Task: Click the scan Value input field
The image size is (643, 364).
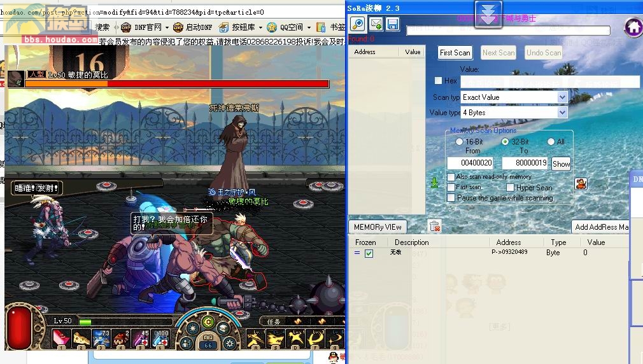Action: pyautogui.click(x=550, y=81)
